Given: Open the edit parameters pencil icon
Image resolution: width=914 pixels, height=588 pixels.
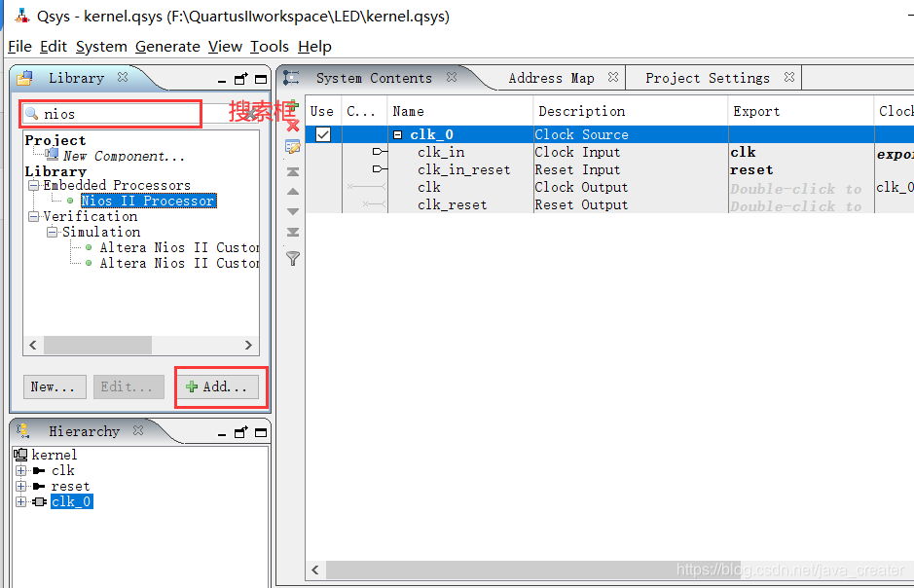Looking at the screenshot, I should click(293, 147).
